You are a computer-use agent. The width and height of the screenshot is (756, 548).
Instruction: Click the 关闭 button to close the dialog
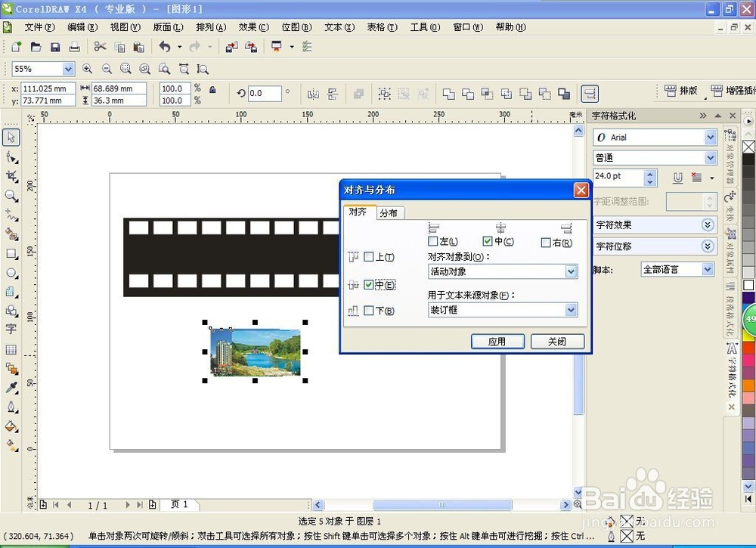(x=557, y=341)
